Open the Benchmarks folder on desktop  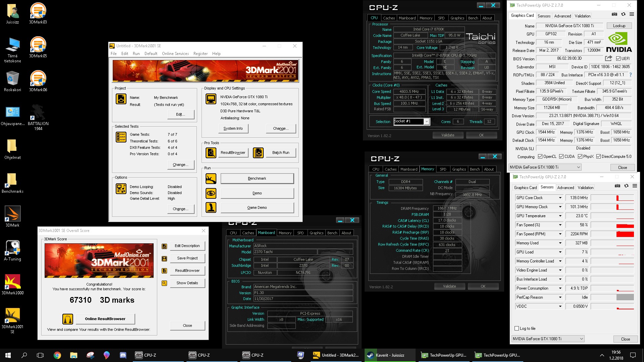coord(12,183)
